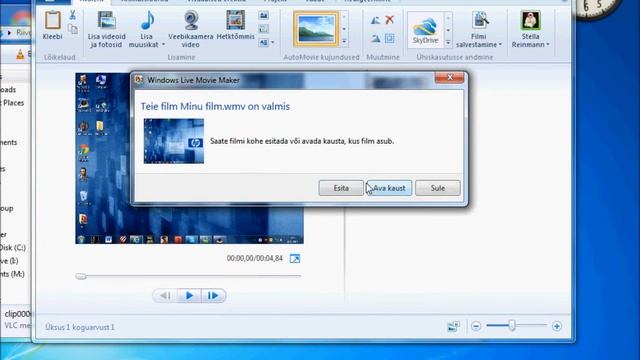
Task: Open the credits dropdown arrow
Action: 273,42
